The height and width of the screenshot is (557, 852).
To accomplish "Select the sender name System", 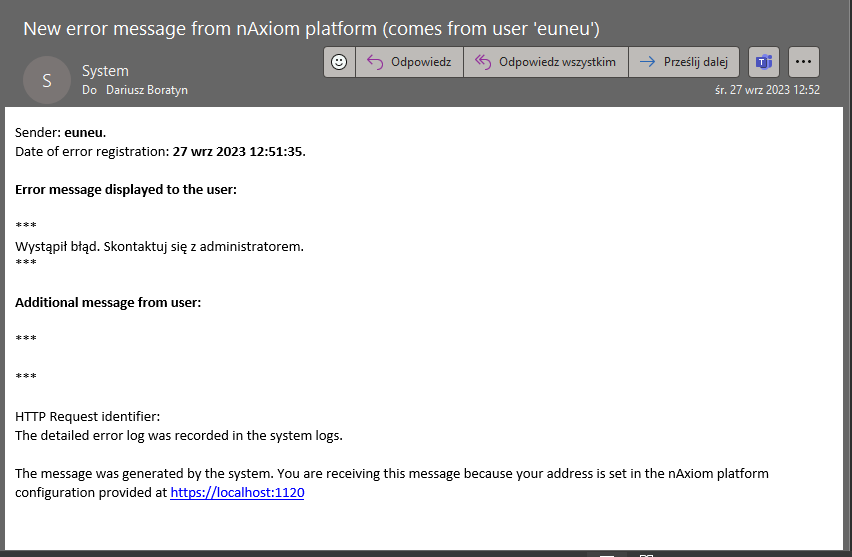I will [x=105, y=71].
